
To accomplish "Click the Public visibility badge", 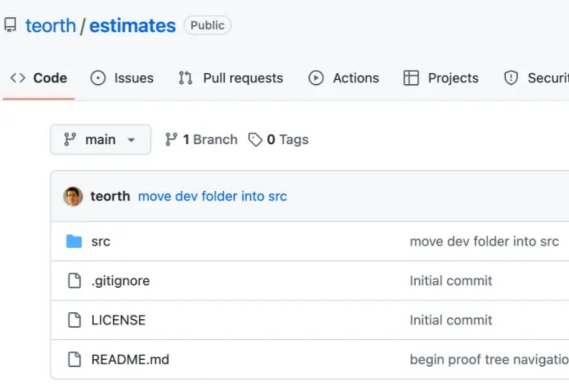I will 207,25.
